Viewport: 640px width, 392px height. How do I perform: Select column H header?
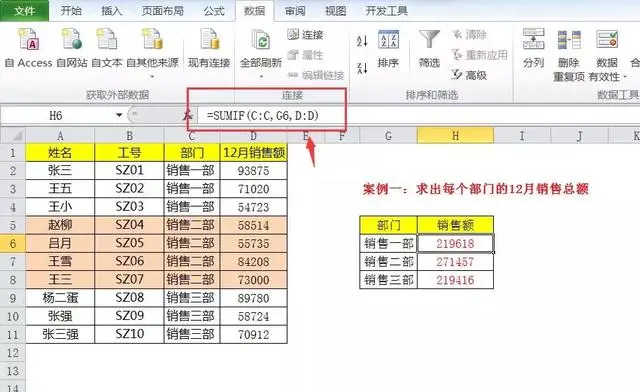pos(456,136)
